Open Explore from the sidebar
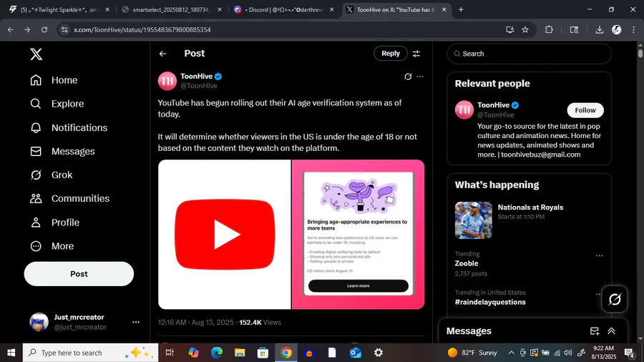644x362 pixels. tap(57, 104)
